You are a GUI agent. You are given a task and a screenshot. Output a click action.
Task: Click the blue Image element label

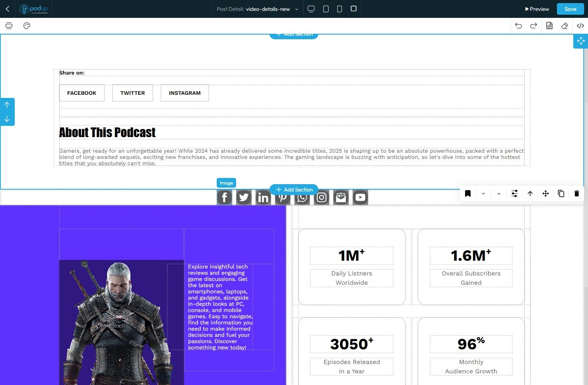click(226, 183)
